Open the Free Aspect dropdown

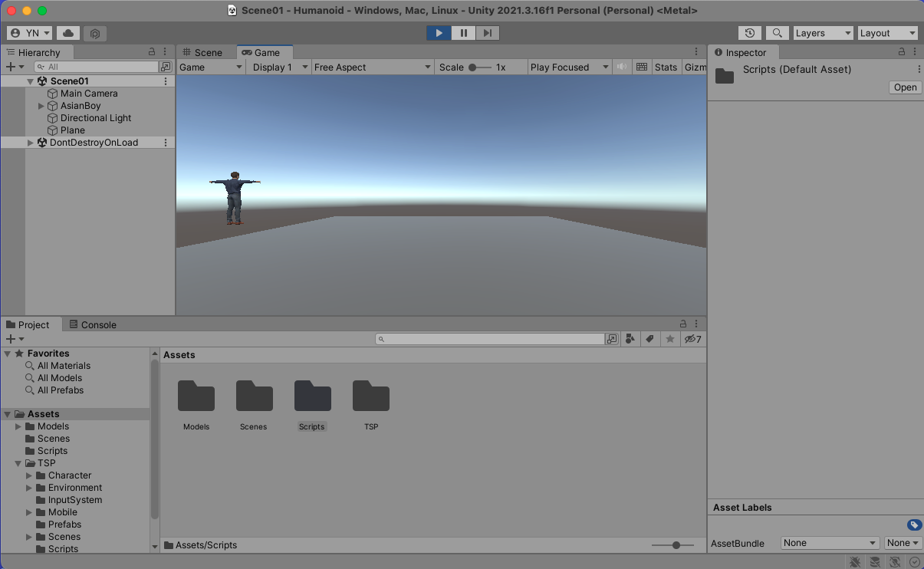(x=373, y=67)
